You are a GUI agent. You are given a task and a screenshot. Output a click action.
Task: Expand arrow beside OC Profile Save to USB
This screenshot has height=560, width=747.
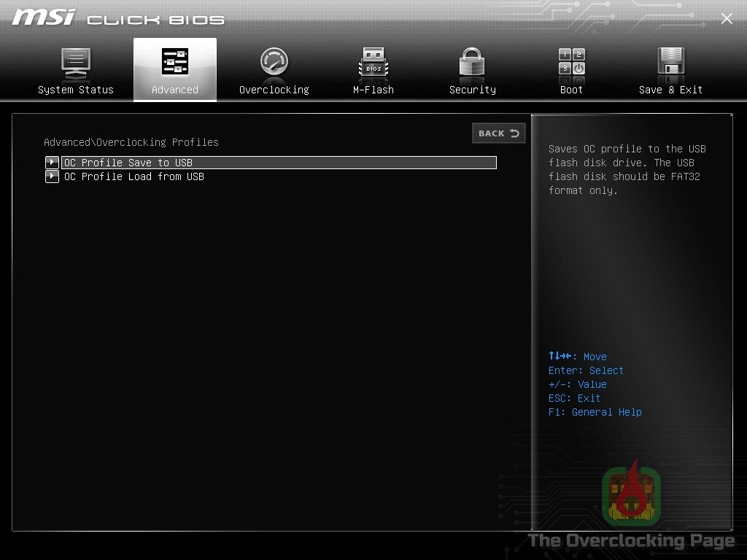click(x=52, y=163)
